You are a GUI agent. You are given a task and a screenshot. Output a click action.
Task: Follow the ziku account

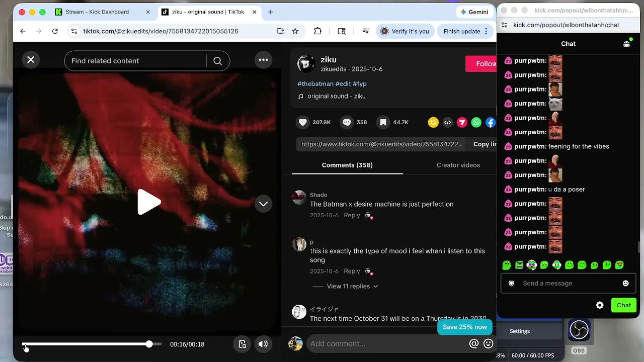click(481, 64)
